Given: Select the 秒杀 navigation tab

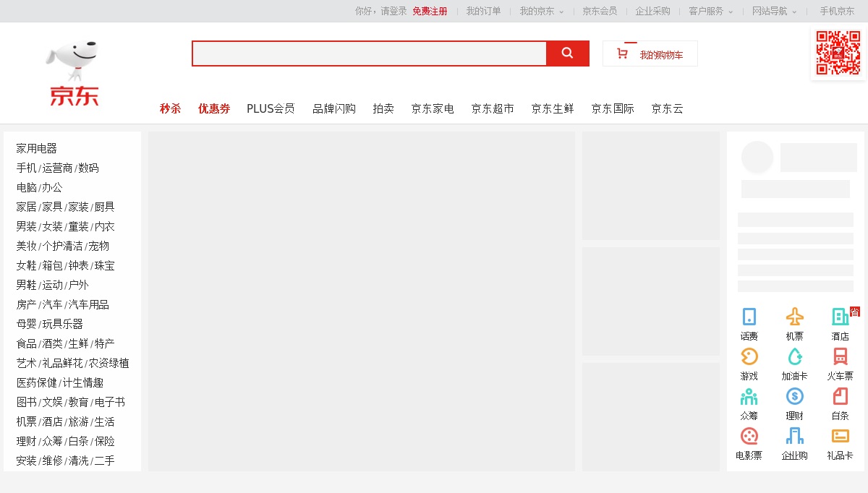Looking at the screenshot, I should click(170, 108).
